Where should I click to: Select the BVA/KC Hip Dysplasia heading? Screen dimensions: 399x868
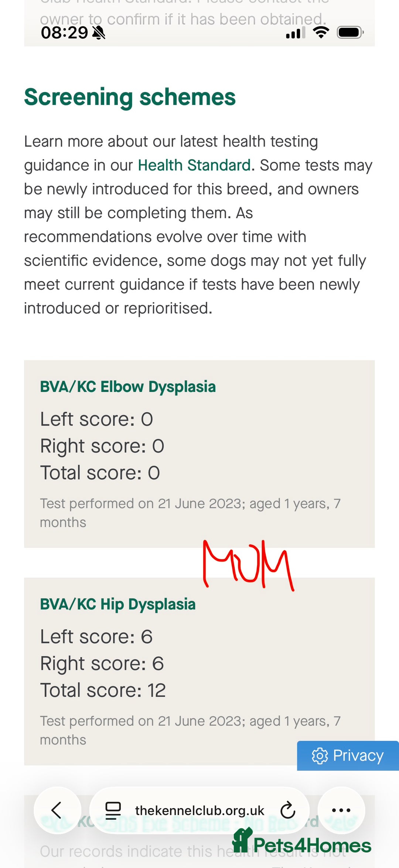coord(117,604)
